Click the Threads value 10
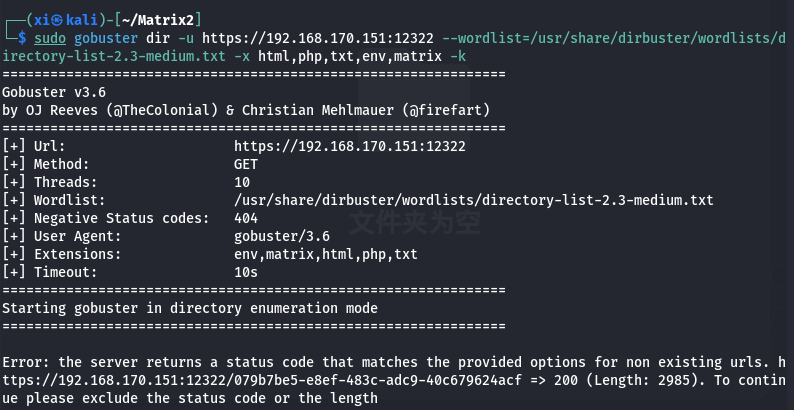794x410 pixels. (x=242, y=182)
